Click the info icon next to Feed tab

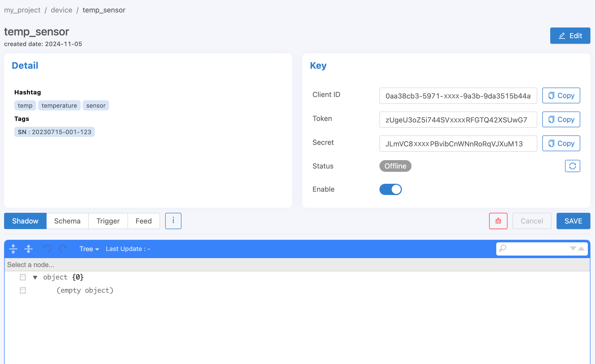(x=173, y=221)
